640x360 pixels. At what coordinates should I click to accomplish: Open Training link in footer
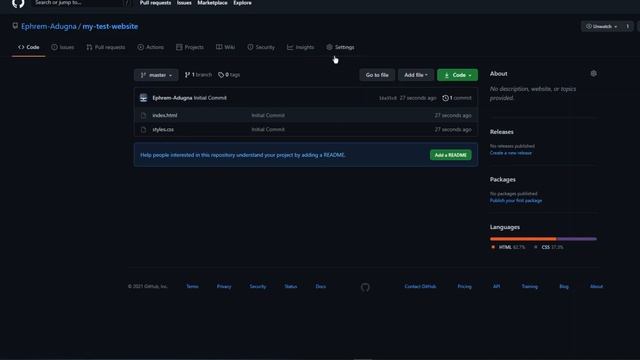pos(530,287)
